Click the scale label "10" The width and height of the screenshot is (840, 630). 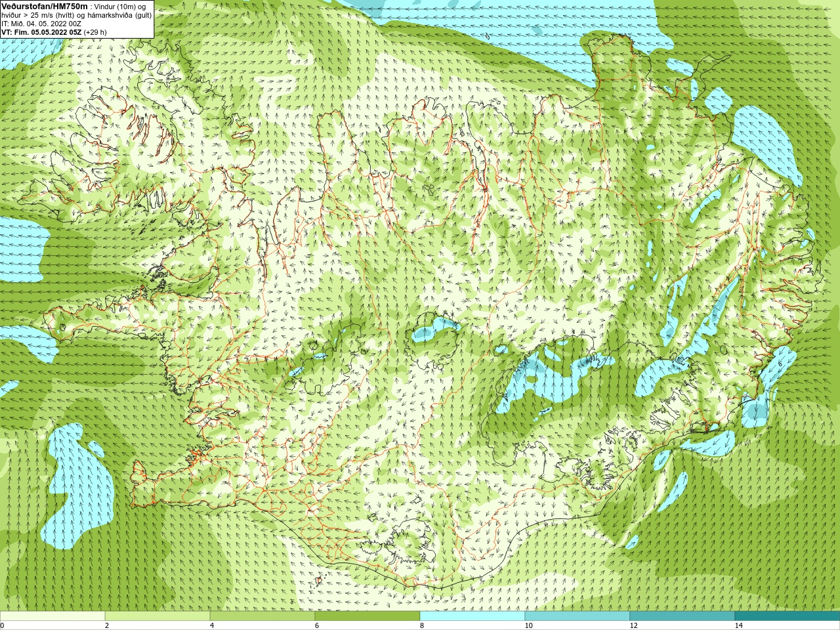click(x=528, y=625)
